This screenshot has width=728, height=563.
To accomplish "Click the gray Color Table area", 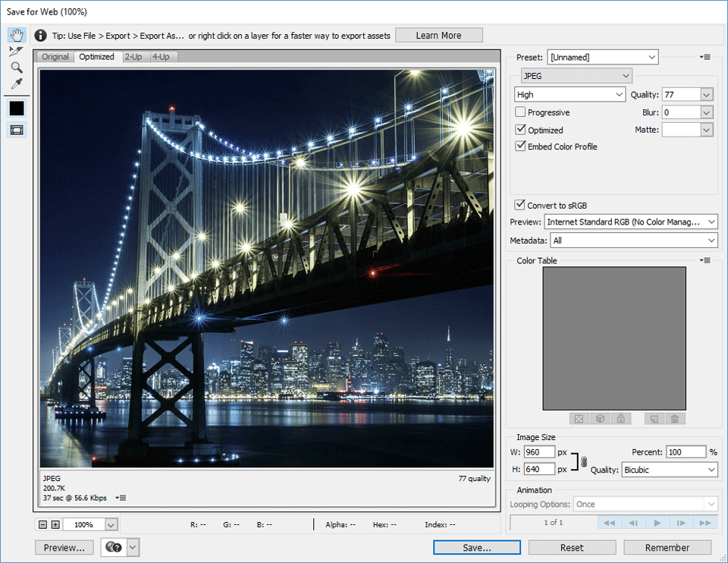I will click(x=614, y=338).
